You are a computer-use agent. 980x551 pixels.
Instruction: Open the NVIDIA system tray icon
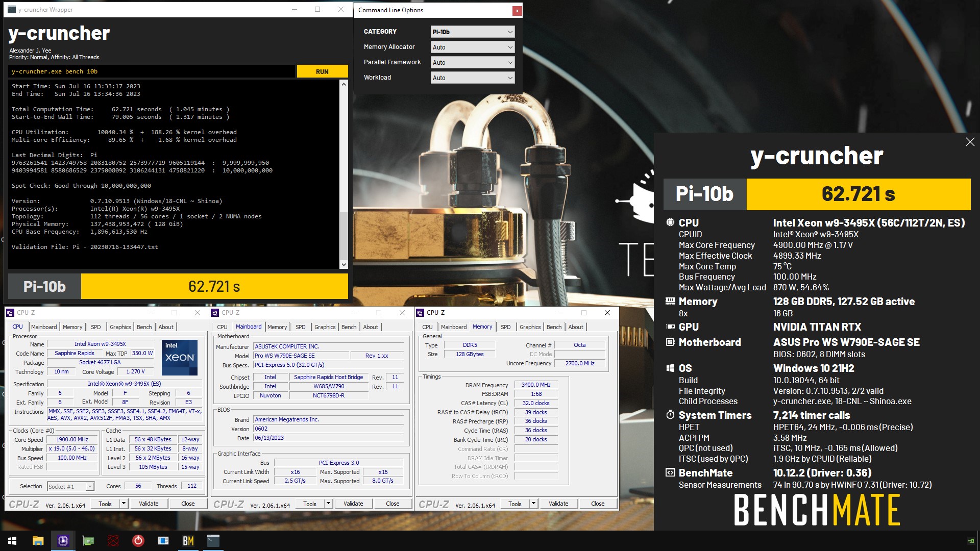click(971, 541)
